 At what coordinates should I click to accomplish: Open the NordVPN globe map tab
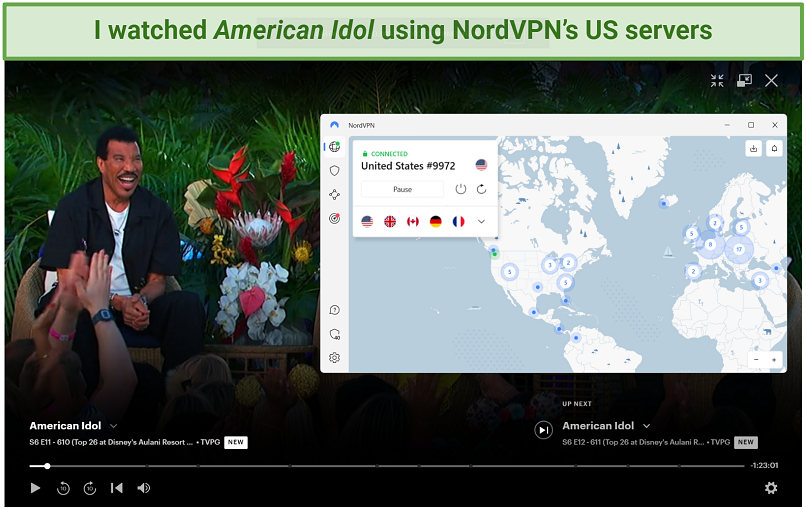(x=335, y=147)
